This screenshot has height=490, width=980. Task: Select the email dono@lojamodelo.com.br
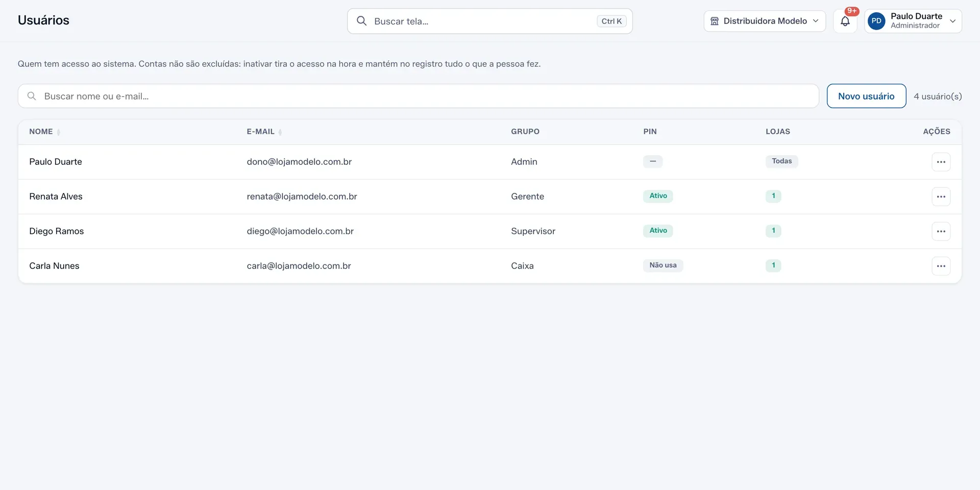point(299,162)
